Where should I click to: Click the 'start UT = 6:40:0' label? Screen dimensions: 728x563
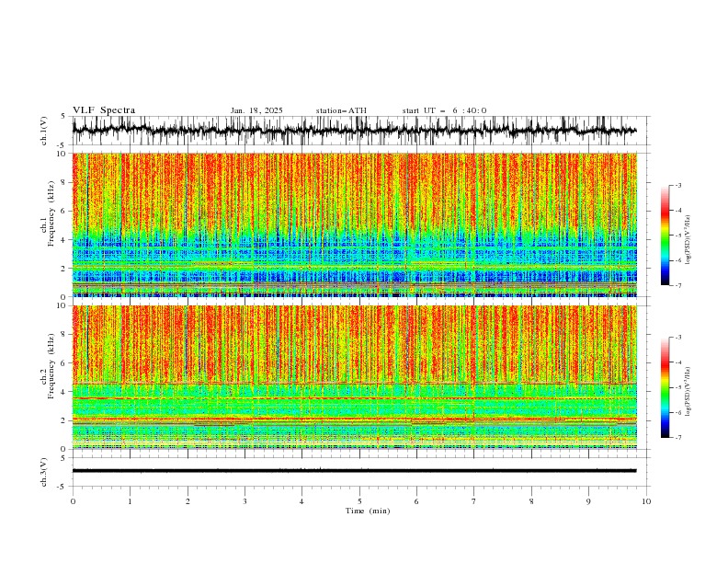[x=444, y=110]
